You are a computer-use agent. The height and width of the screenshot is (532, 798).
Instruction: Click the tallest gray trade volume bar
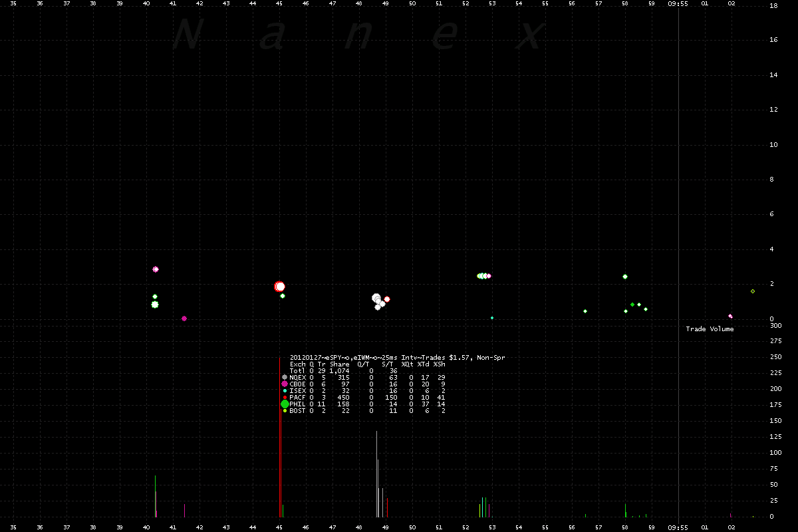point(376,473)
